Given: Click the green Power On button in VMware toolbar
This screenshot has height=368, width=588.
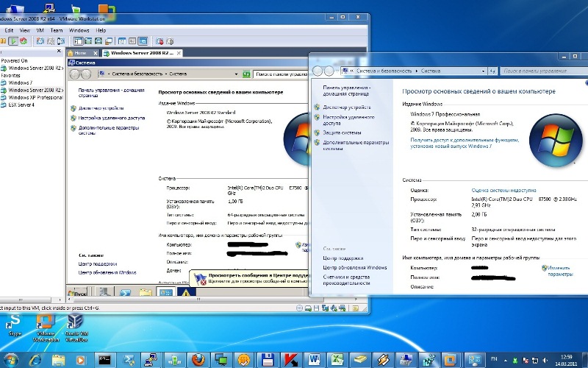Looking at the screenshot, I should point(14,41).
